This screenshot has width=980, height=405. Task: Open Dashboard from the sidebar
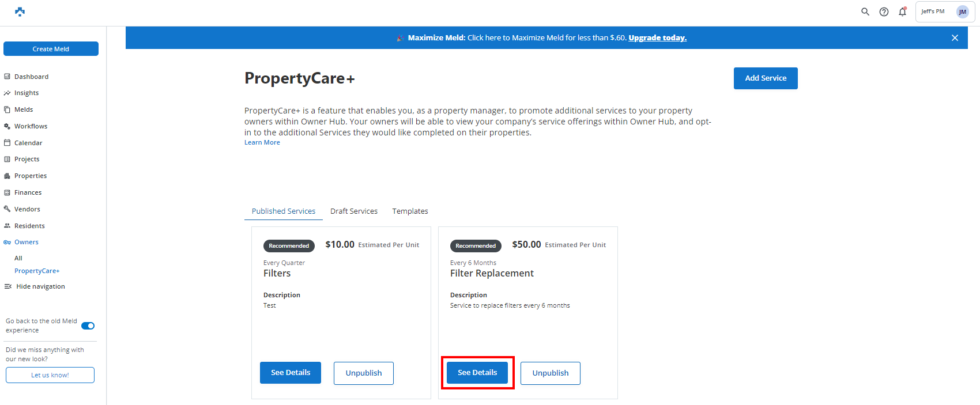tap(31, 77)
